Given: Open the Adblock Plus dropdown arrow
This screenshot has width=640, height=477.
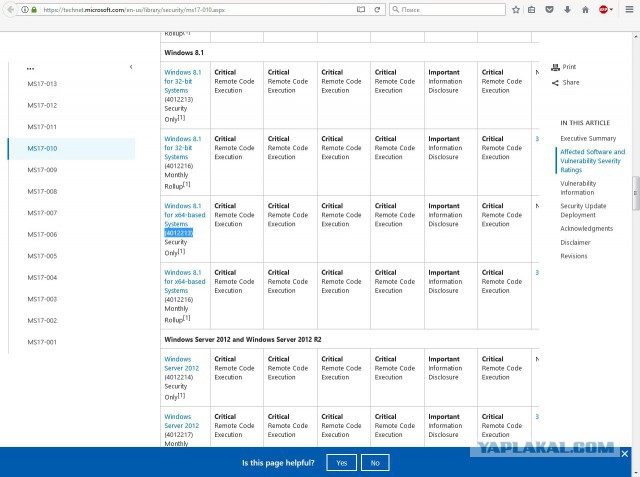Looking at the screenshot, I should [611, 9].
